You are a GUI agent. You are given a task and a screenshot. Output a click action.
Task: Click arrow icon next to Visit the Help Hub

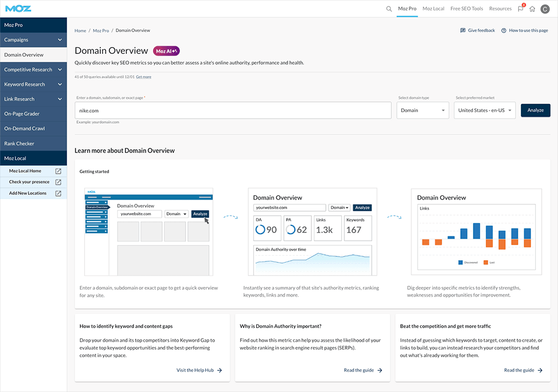[220, 370]
